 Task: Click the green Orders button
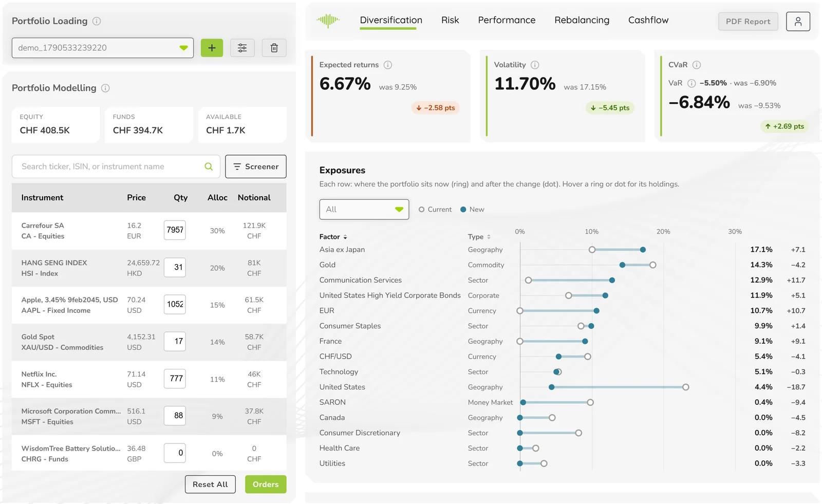[x=266, y=484]
